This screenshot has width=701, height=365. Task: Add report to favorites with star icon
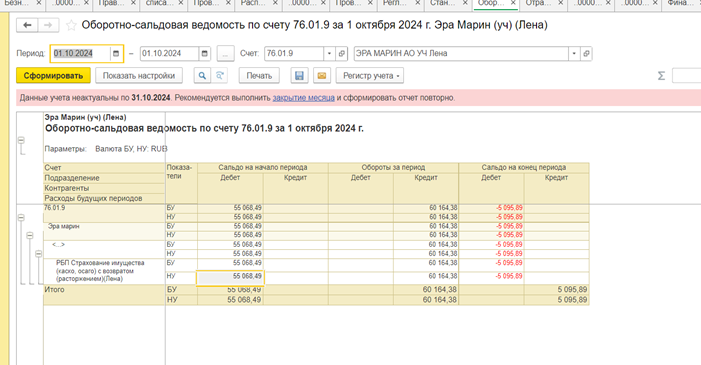click(x=71, y=25)
